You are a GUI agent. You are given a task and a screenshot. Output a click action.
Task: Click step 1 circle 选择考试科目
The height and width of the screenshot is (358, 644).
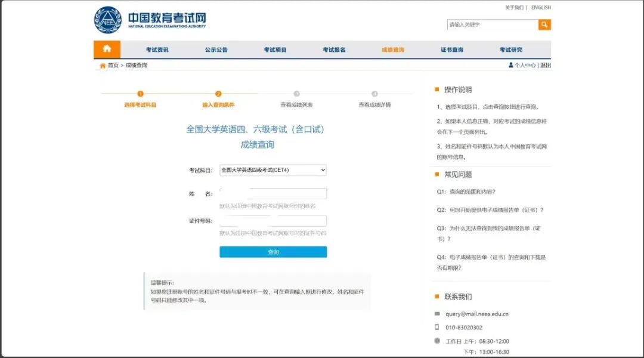coord(140,94)
